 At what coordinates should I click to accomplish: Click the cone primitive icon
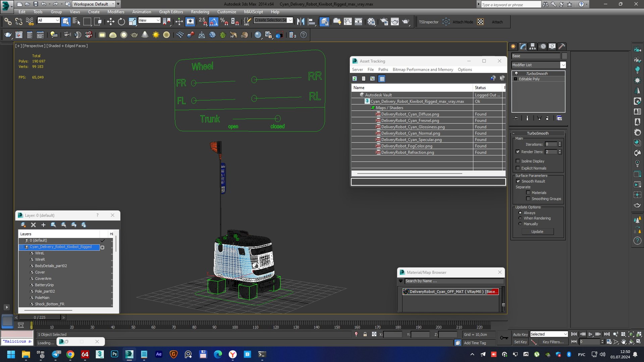pos(145,35)
